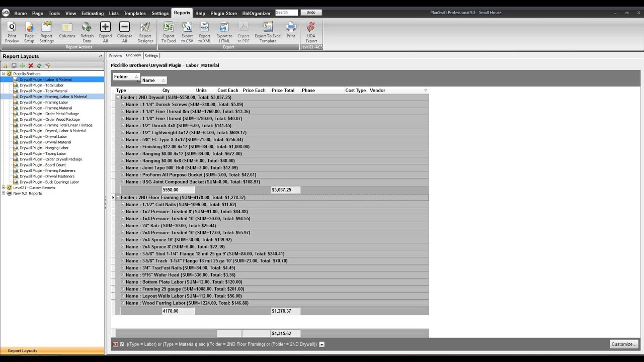Click the red X delete layout icon
The height and width of the screenshot is (362, 644).
[31, 66]
